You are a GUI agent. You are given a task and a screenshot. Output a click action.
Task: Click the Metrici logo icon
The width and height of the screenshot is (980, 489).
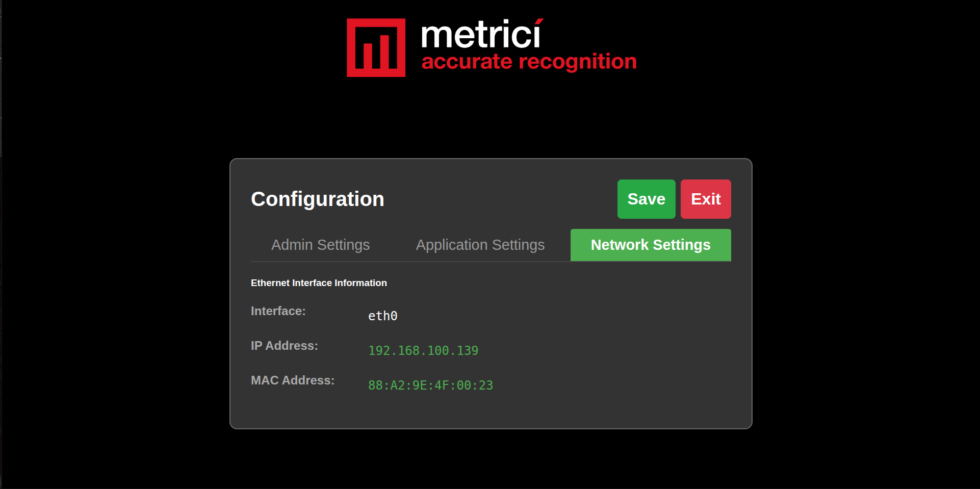pyautogui.click(x=376, y=48)
